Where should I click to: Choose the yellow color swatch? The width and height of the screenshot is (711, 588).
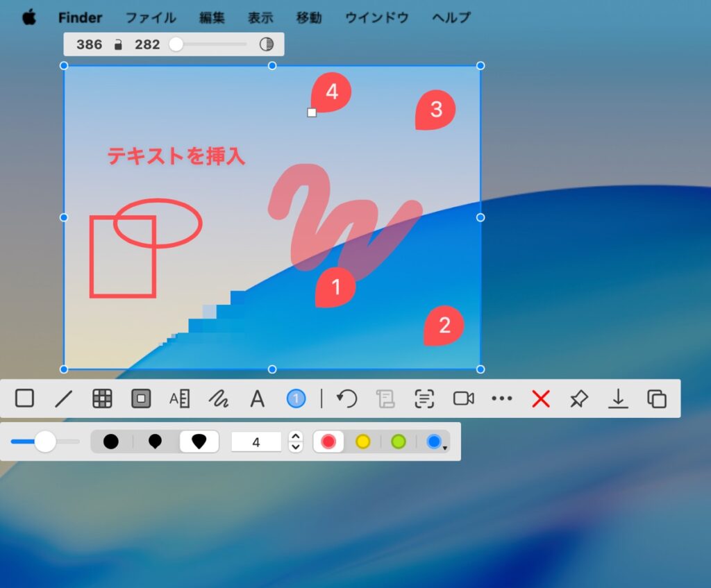(362, 442)
